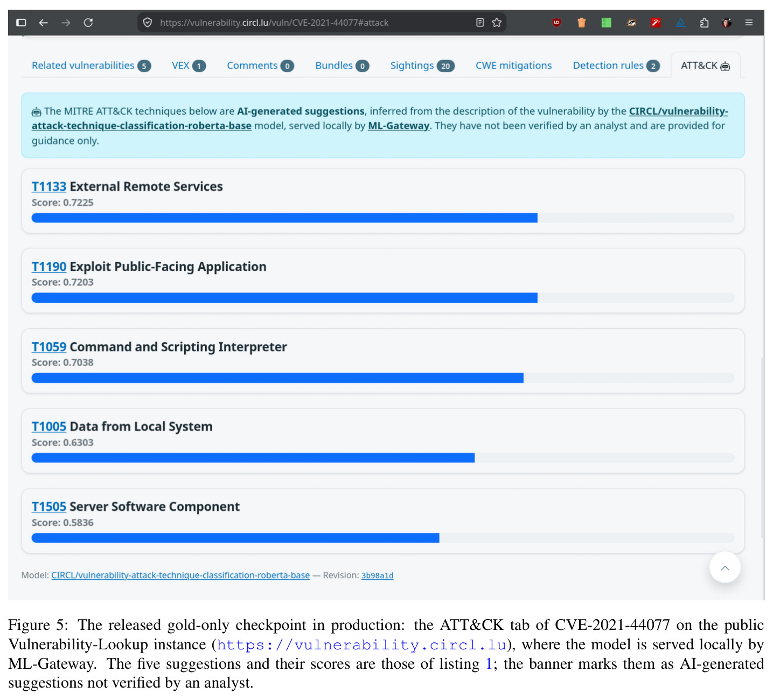Open the Sightings tab
Image resolution: width=773 pixels, height=700 pixels.
(422, 66)
